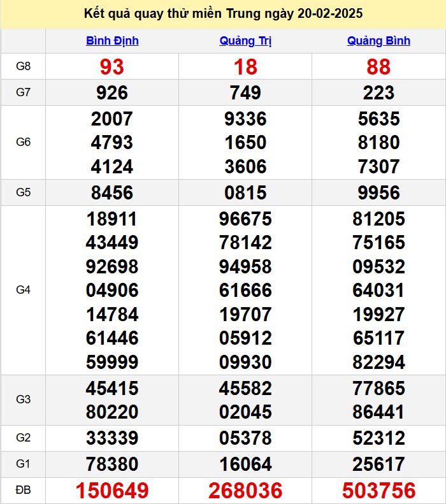Click G5 number 9956

pos(378,193)
